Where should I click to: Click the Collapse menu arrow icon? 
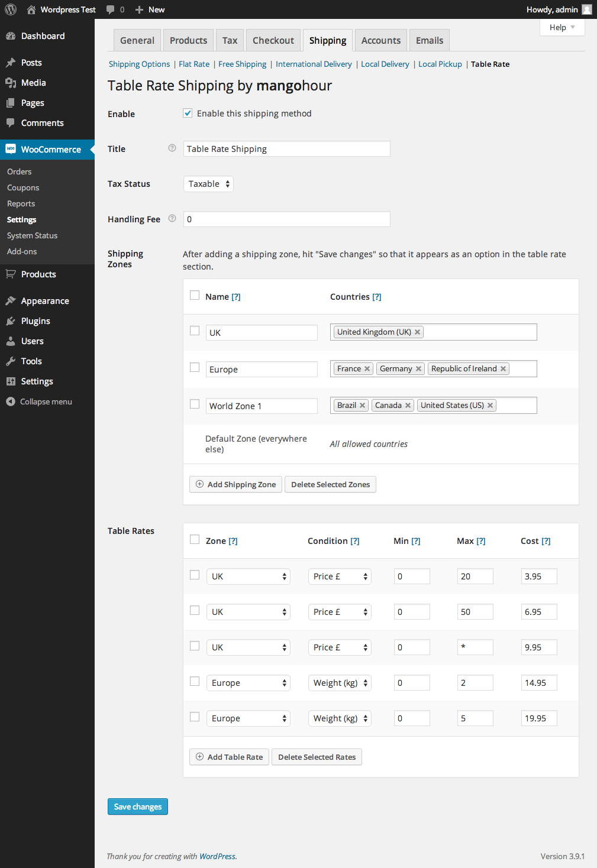pyautogui.click(x=11, y=401)
